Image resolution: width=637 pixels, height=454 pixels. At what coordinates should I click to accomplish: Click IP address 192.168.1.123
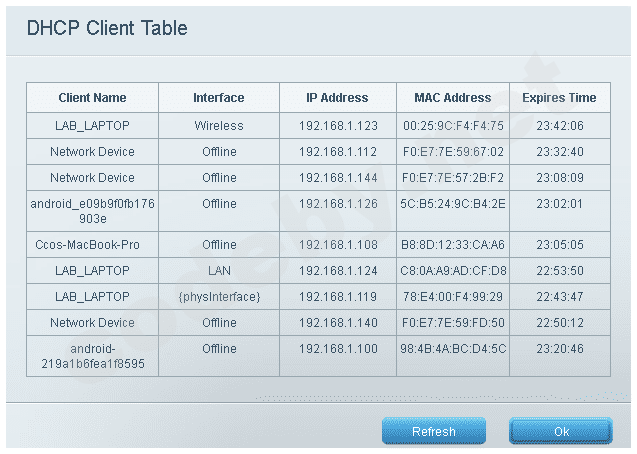[x=337, y=126]
